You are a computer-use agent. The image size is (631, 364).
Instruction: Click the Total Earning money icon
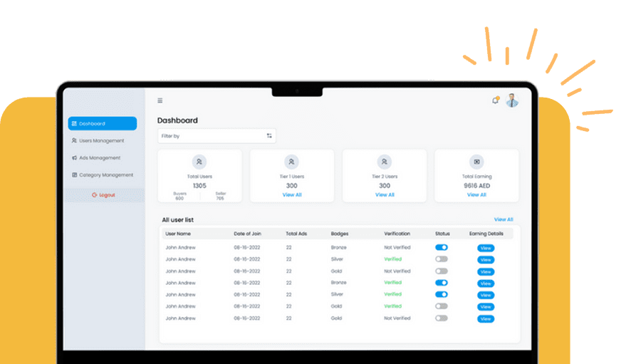tap(476, 162)
